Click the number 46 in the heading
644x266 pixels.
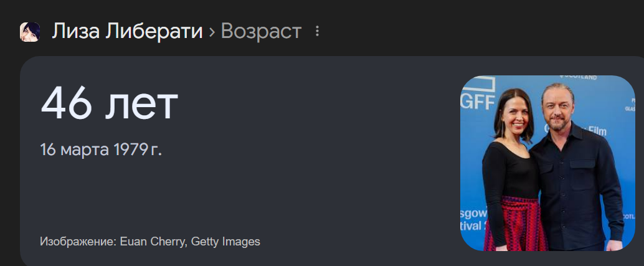[66, 103]
